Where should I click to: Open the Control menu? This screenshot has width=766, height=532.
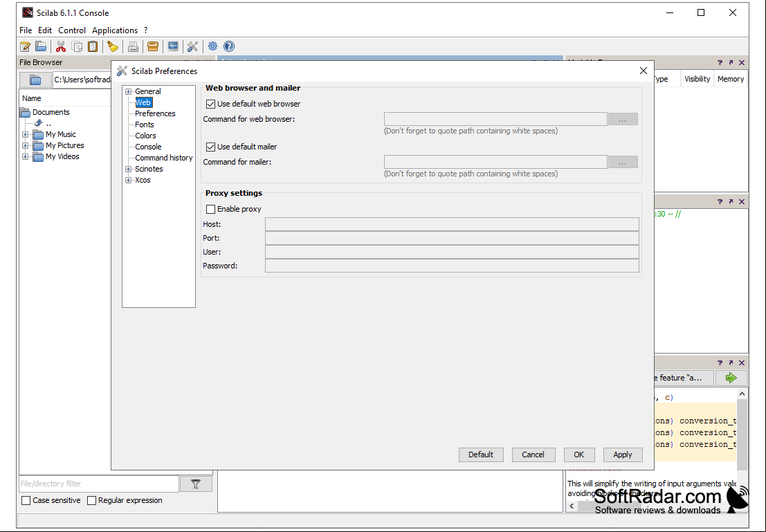(x=72, y=30)
